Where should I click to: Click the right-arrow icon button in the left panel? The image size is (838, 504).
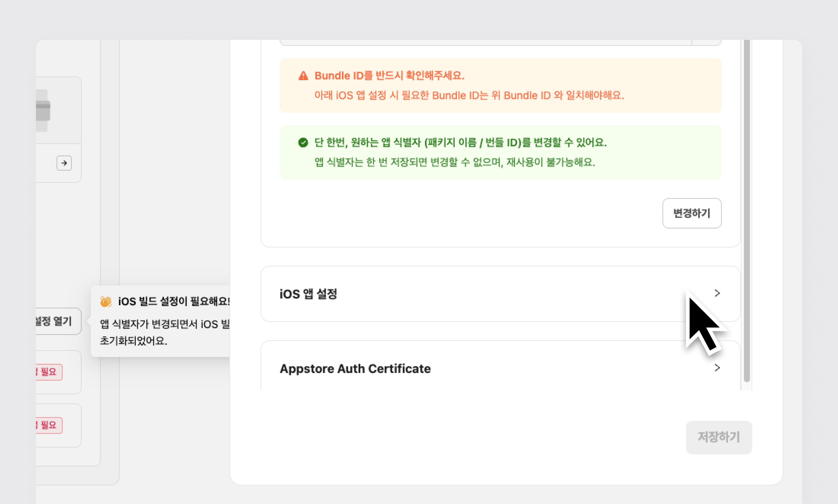coord(64,163)
